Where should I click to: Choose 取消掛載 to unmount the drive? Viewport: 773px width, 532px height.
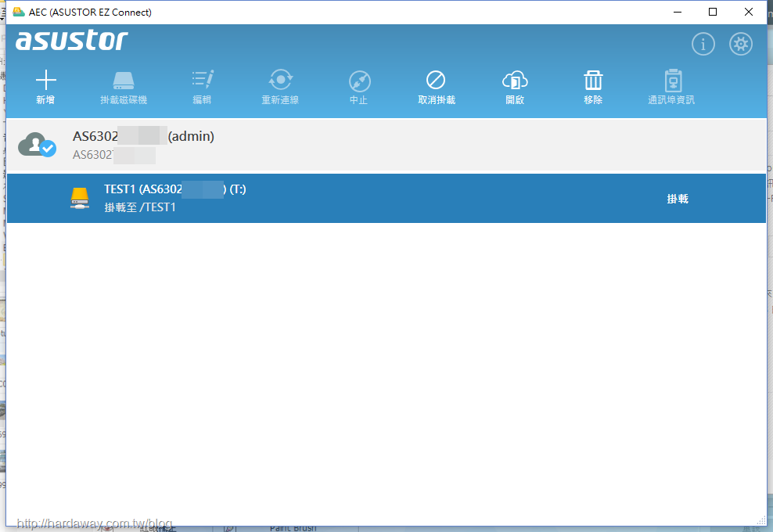[x=436, y=80]
